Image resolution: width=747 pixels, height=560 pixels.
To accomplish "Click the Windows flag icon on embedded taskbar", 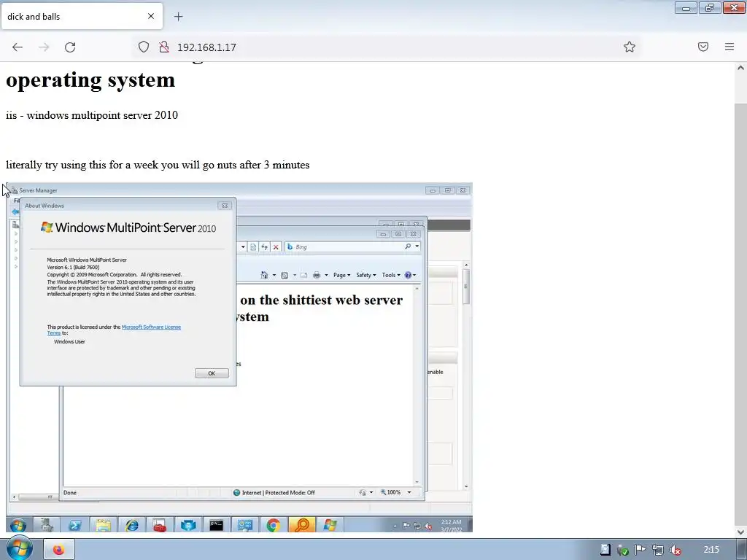I will pyautogui.click(x=330, y=525).
